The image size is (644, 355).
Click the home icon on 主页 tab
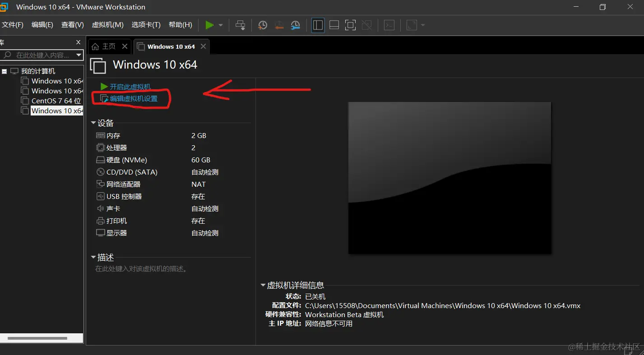click(x=95, y=46)
